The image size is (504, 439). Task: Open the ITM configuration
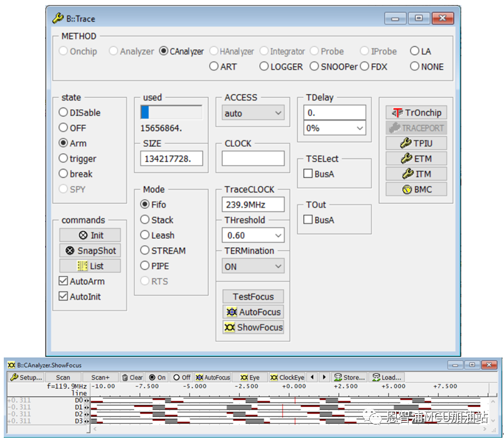(x=416, y=174)
